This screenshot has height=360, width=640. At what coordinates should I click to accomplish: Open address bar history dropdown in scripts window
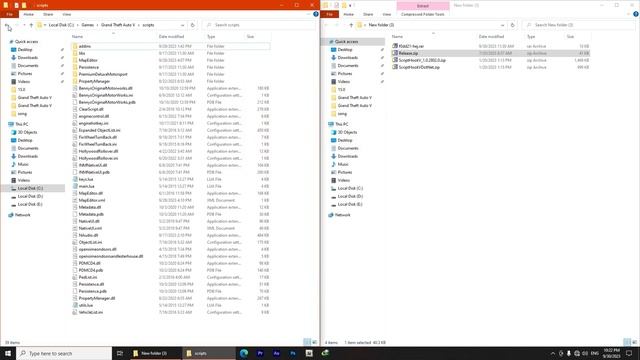pyautogui.click(x=182, y=25)
